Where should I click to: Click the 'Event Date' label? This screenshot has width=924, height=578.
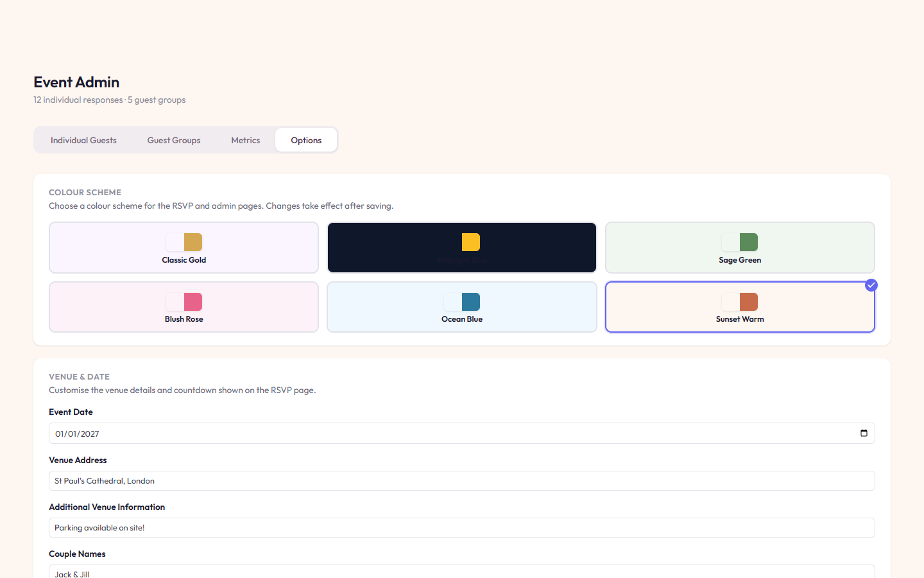(x=71, y=412)
